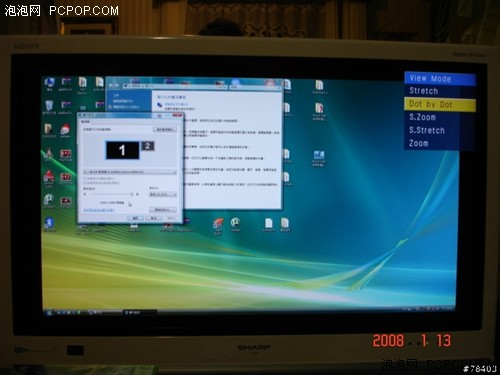
Task: Select monitor 1 in Display Settings dialog
Action: pyautogui.click(x=122, y=150)
